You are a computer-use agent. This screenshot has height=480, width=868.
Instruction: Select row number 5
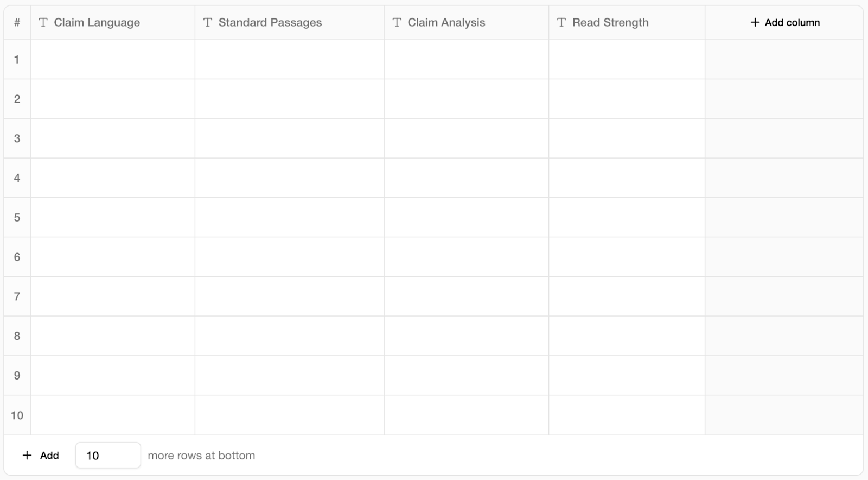pos(17,217)
